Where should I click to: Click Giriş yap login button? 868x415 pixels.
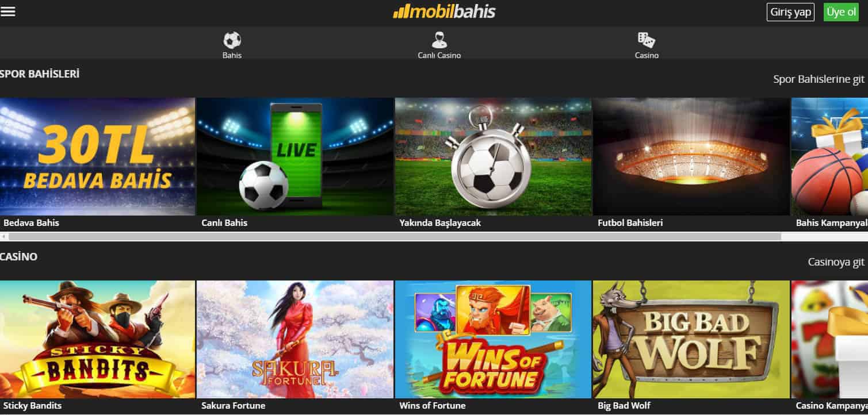[x=790, y=12]
